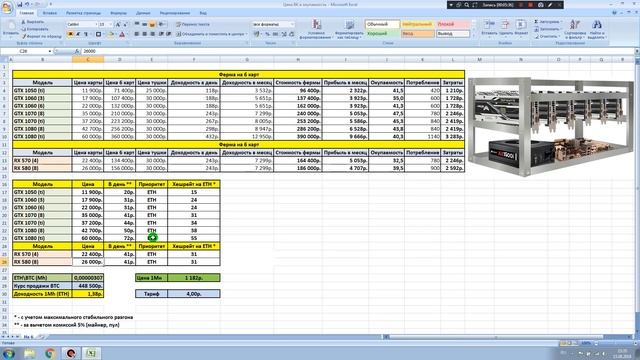Viewport: 640px width, 360px height.
Task: Click AutoSum (Автосумма) button
Action: click(x=548, y=22)
